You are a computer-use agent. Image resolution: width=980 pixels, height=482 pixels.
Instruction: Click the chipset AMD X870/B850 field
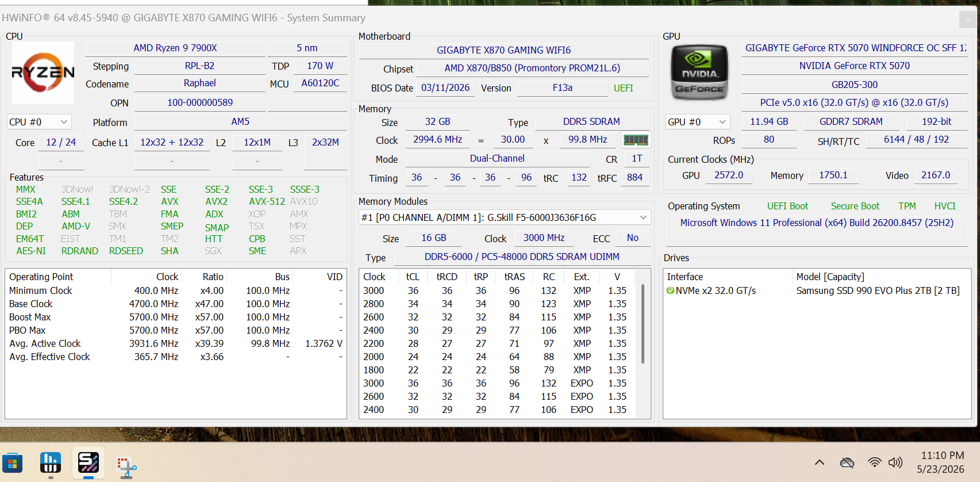532,68
